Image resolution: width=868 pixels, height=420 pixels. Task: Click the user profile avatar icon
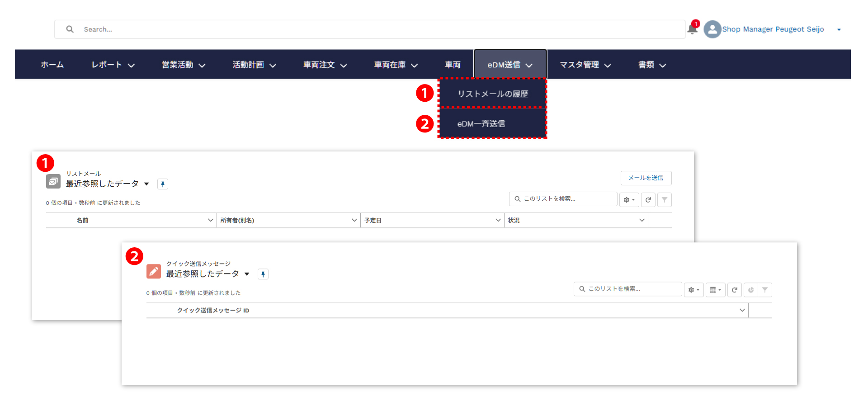pyautogui.click(x=712, y=29)
